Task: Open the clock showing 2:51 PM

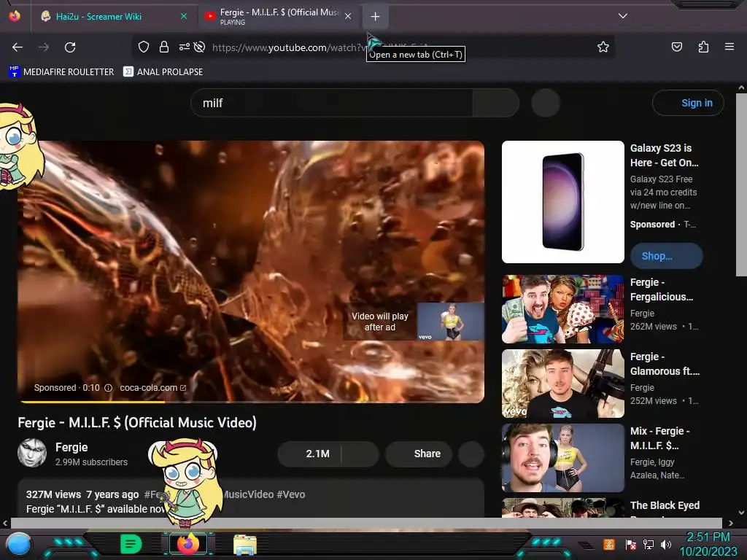Action: click(x=708, y=544)
